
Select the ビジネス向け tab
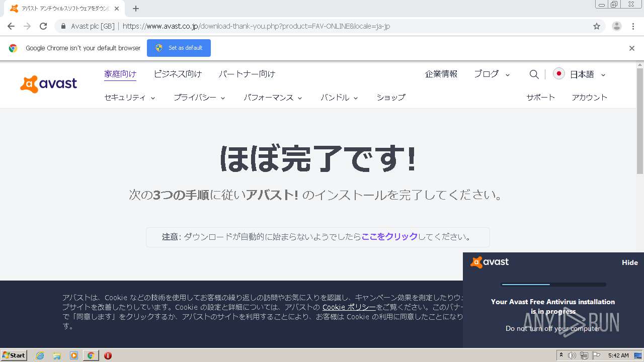click(x=178, y=74)
